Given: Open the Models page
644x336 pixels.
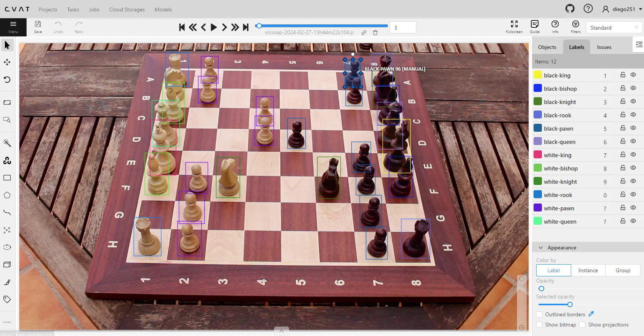Looking at the screenshot, I should pos(163,9).
